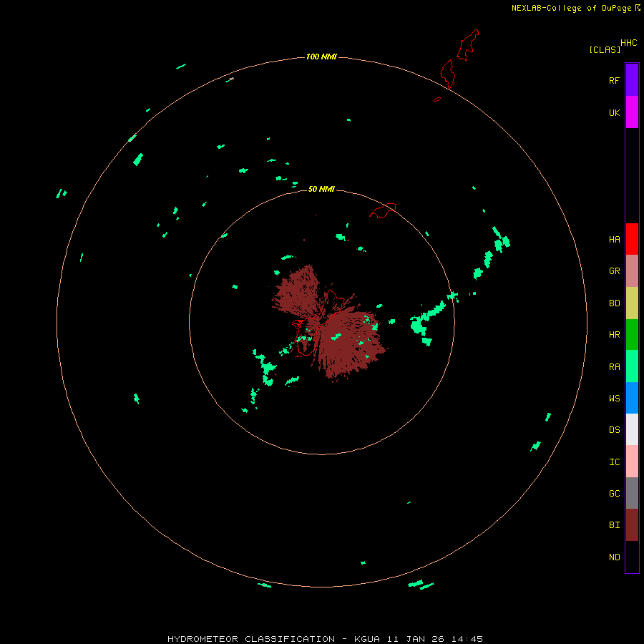The height and width of the screenshot is (644, 644).
Task: Click the RA light green swatch
Action: (x=632, y=366)
